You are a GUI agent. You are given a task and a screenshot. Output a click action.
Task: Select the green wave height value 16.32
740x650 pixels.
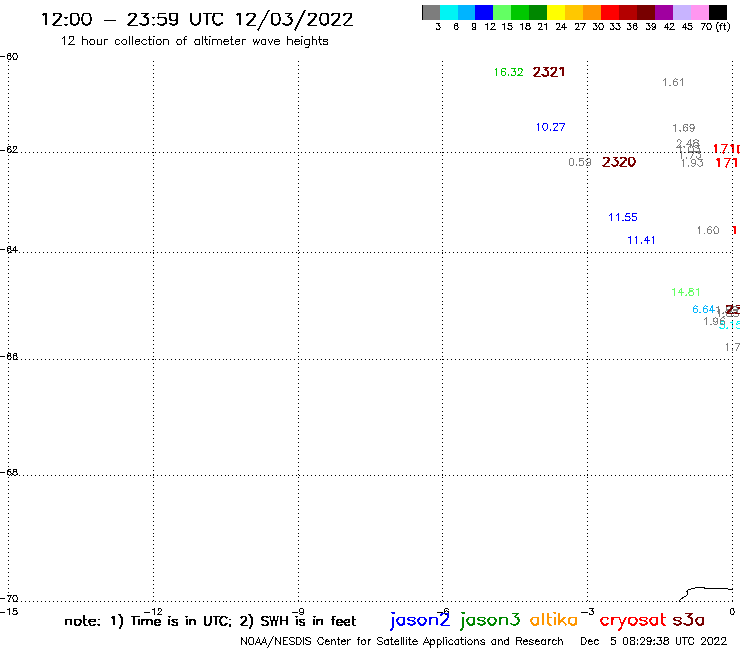click(x=508, y=72)
